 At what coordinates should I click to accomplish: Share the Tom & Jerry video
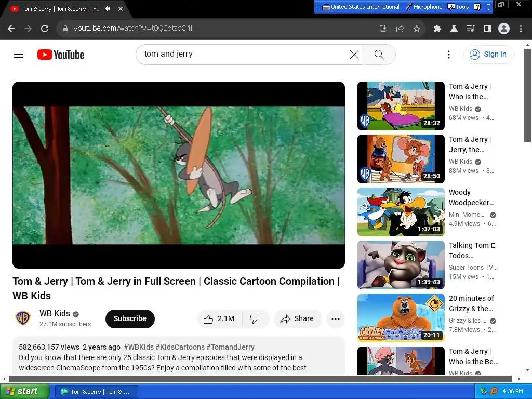pos(297,319)
